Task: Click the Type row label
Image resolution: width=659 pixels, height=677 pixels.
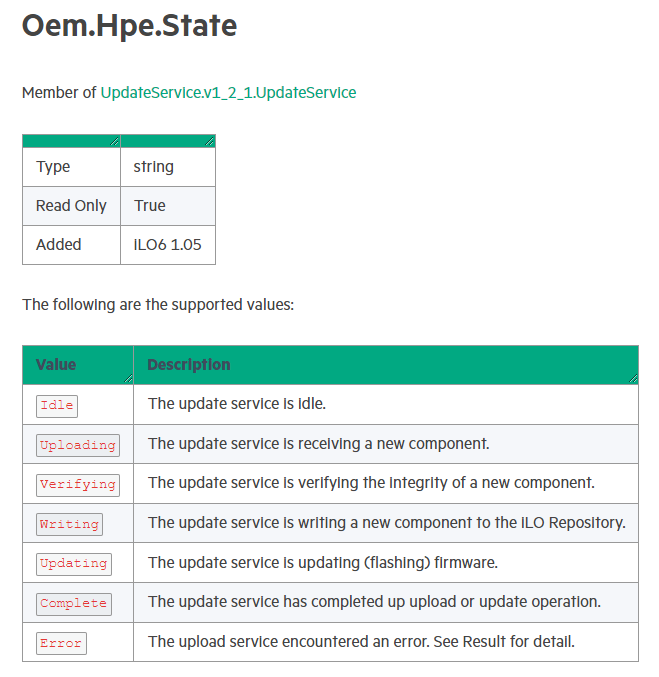Action: click(53, 167)
